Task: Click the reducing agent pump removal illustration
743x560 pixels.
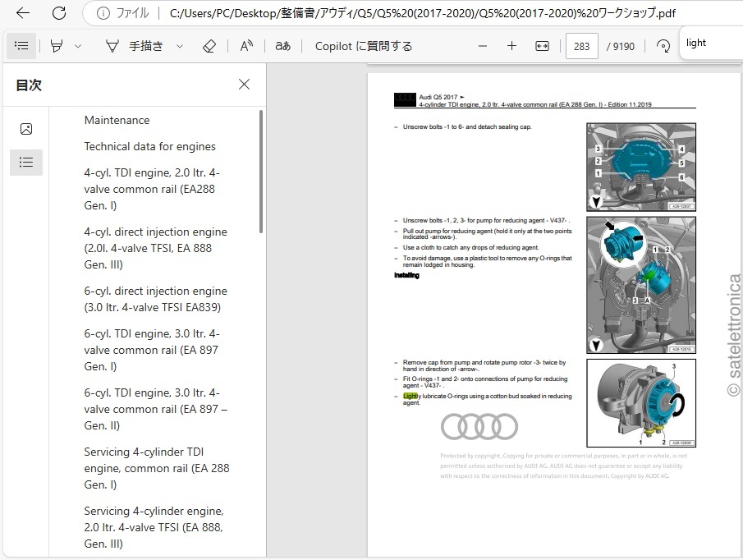Action: point(641,285)
